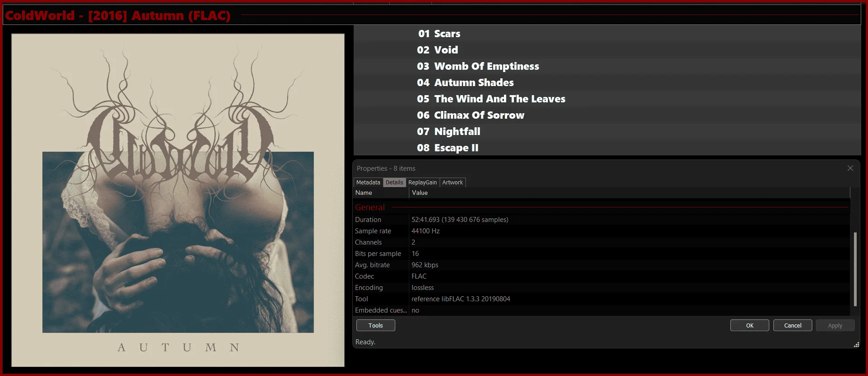This screenshot has height=376, width=868.
Task: Select the Channels row
Action: pos(602,242)
